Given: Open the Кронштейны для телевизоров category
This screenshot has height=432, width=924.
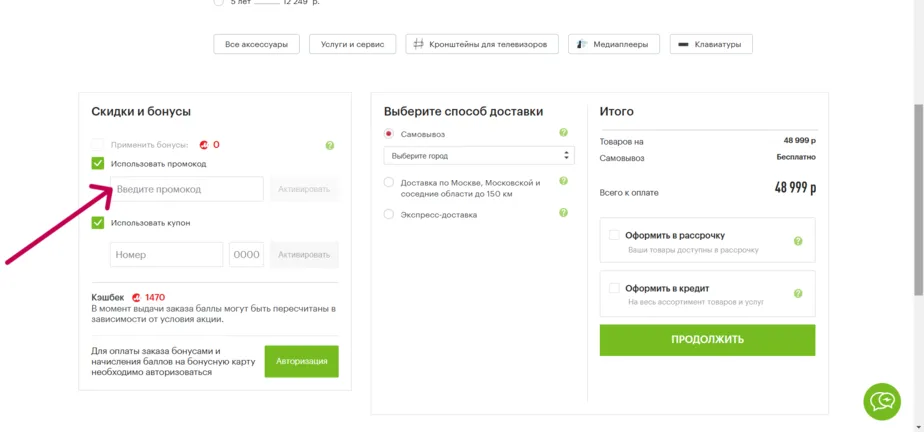Looking at the screenshot, I should click(481, 44).
